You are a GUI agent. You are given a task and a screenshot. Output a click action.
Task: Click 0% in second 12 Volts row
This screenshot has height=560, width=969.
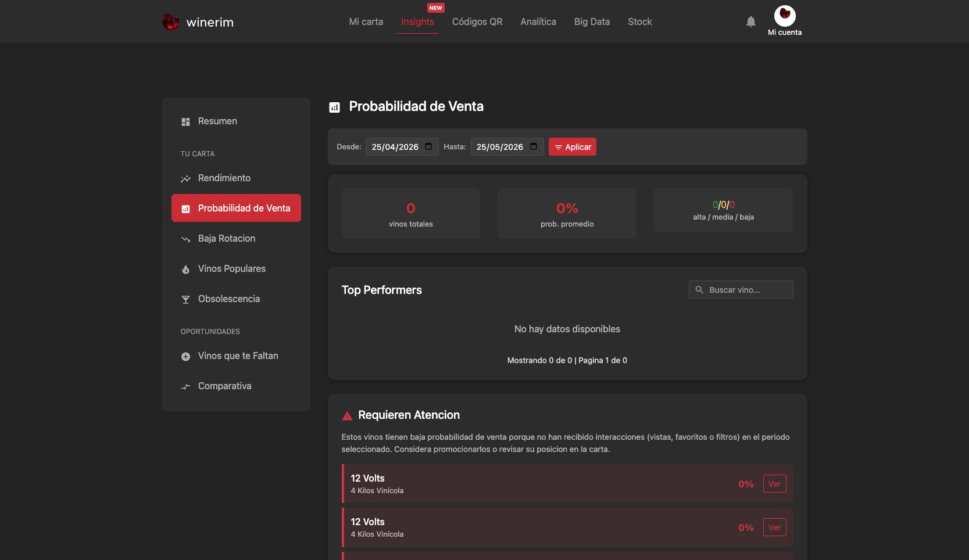(x=746, y=527)
